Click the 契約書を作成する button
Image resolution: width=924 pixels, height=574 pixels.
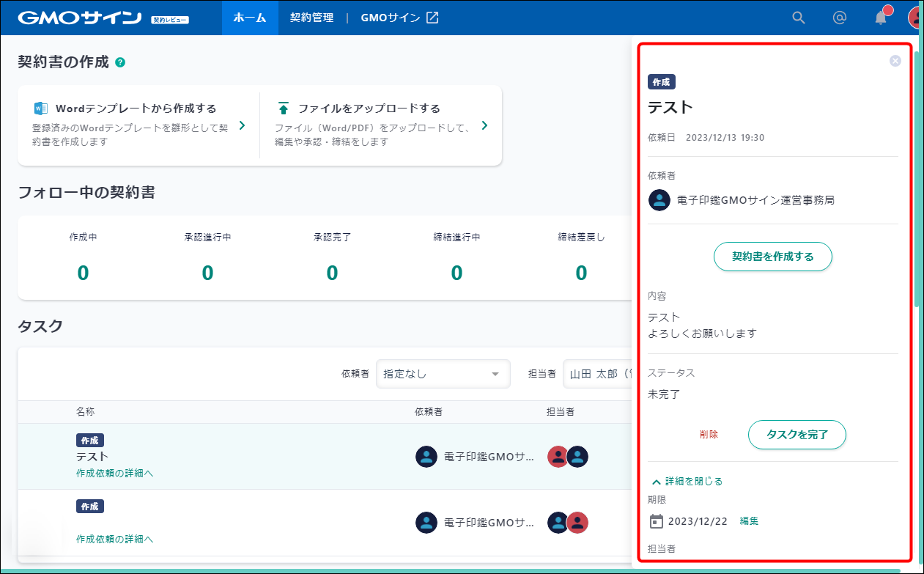772,257
